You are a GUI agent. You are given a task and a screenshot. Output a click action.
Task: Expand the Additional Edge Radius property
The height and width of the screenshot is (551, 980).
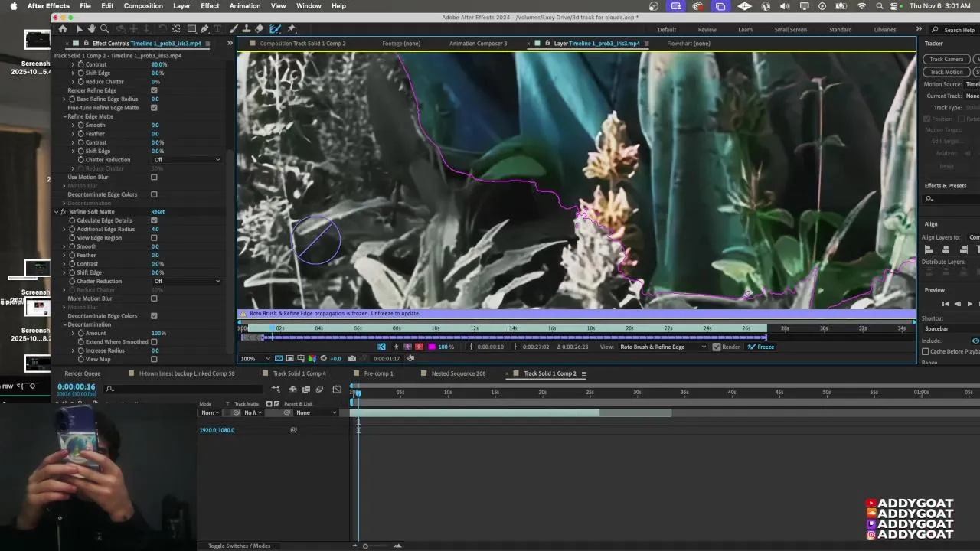click(x=65, y=229)
